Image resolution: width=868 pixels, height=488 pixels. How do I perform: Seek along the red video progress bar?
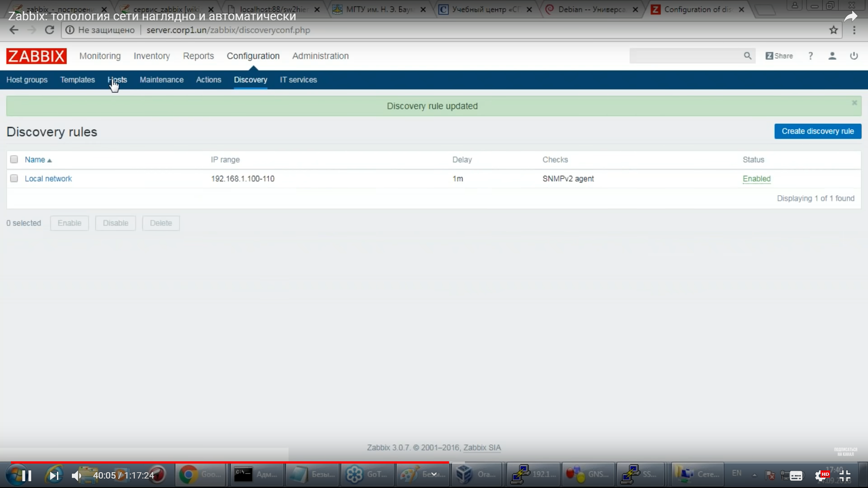tap(230, 462)
